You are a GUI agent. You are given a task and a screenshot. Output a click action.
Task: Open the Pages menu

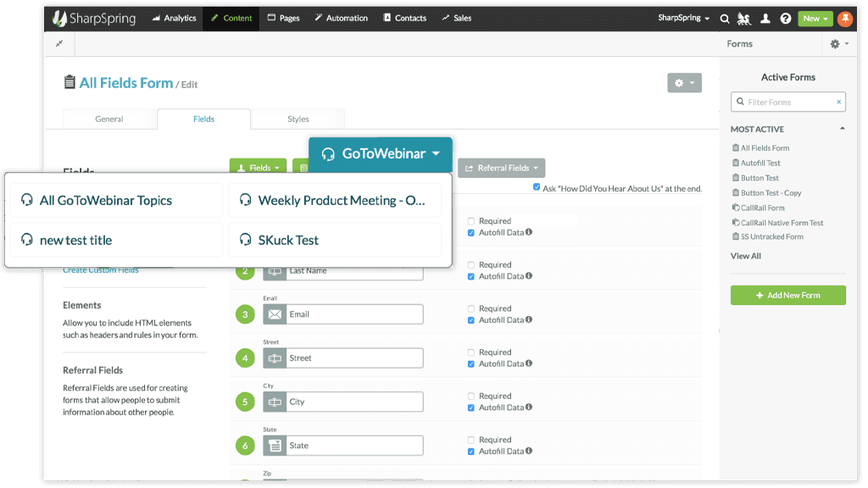[283, 19]
